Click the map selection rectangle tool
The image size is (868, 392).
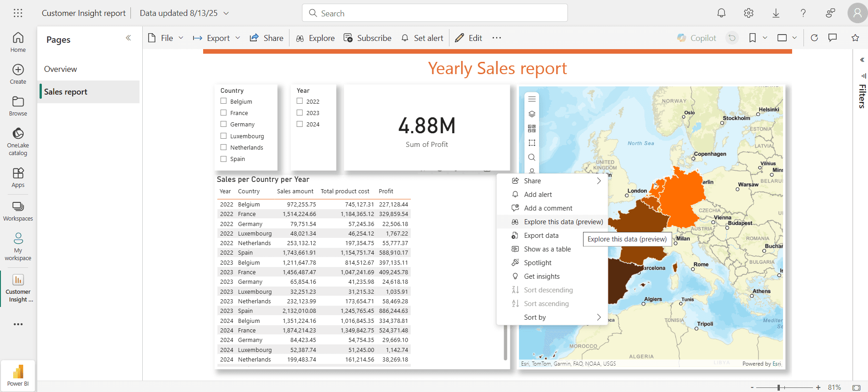tap(532, 143)
